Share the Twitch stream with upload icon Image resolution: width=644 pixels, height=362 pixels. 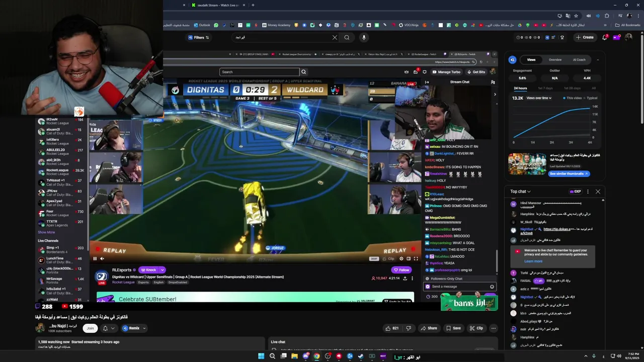(x=405, y=278)
